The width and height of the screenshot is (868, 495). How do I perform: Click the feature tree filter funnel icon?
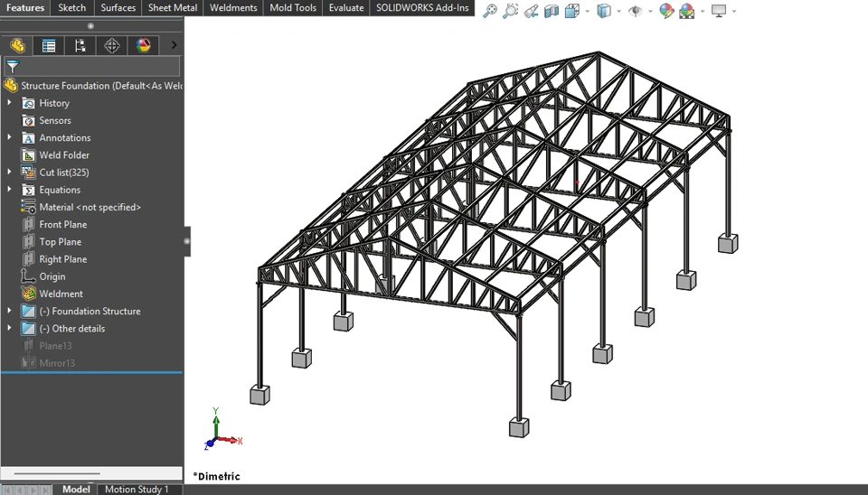coord(12,67)
